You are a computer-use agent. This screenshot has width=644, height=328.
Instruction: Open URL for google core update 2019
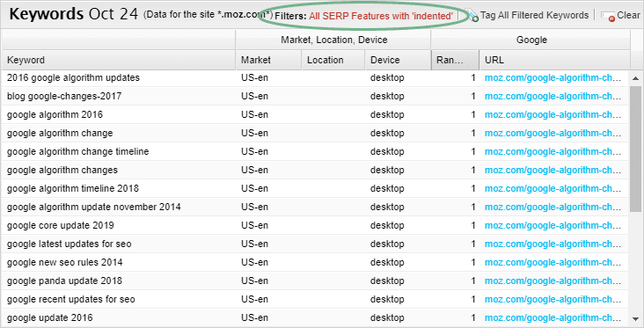553,226
